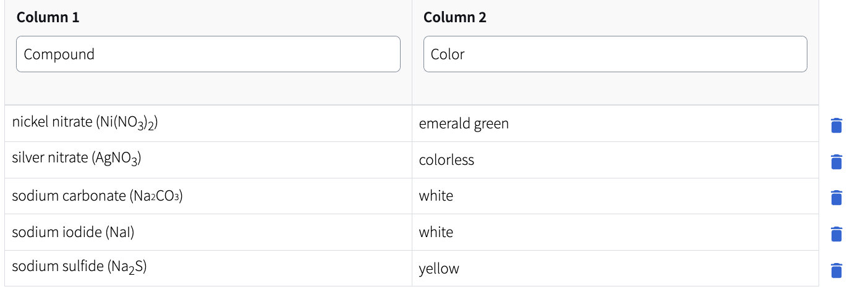Delete the silver nitrate row
This screenshot has width=868, height=305.
pyautogui.click(x=836, y=162)
